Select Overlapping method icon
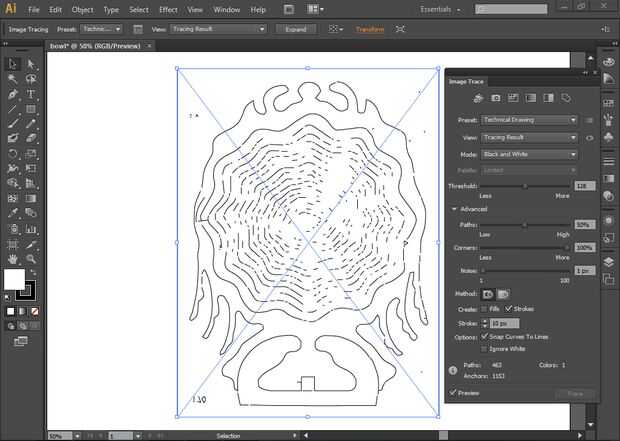The width and height of the screenshot is (620, 441). coord(503,294)
